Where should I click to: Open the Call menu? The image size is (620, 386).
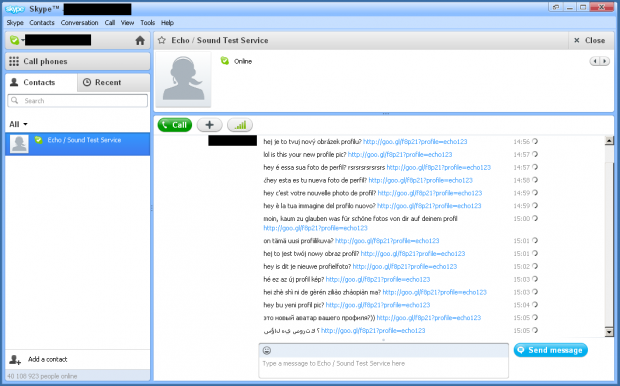tap(110, 23)
